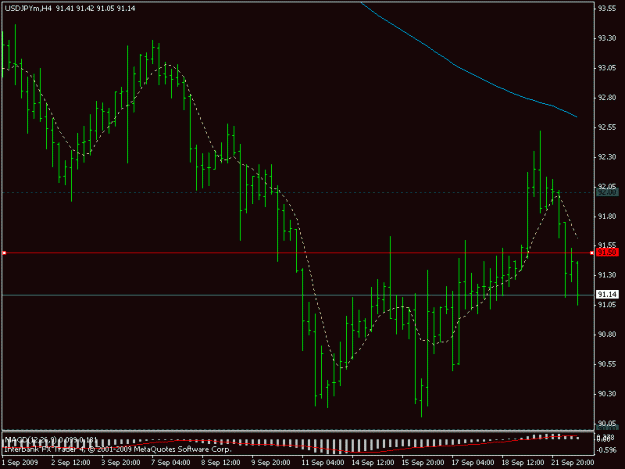Viewport: 625px width, 469px height.
Task: Click the 14 Sep 12:00 date label
Action: click(373, 463)
